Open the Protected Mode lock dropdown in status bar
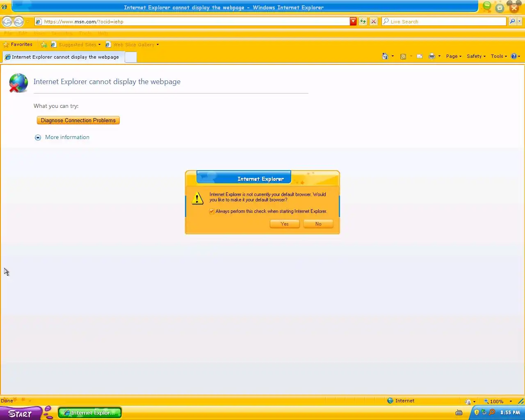Screen dimensions: 525x420 [x=470, y=402]
